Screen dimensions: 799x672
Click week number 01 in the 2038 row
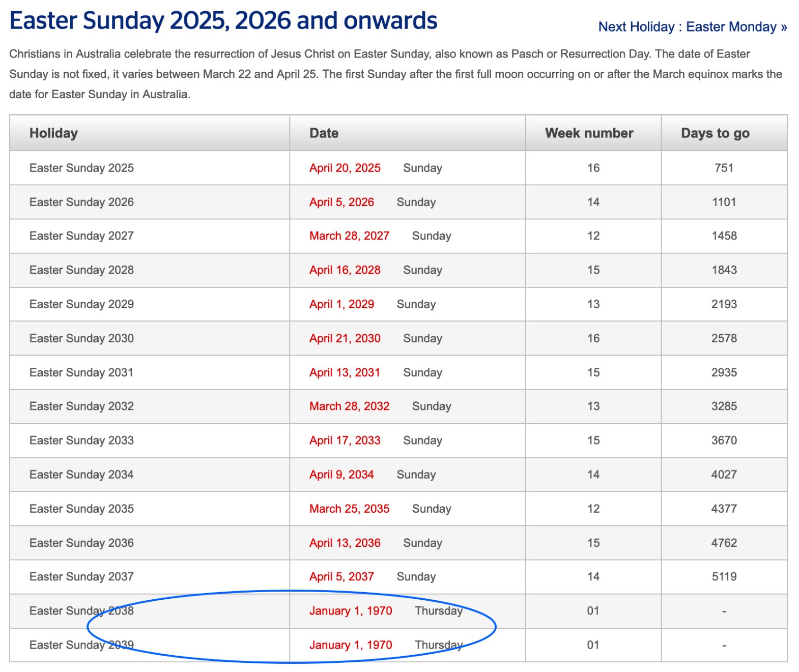tap(593, 610)
